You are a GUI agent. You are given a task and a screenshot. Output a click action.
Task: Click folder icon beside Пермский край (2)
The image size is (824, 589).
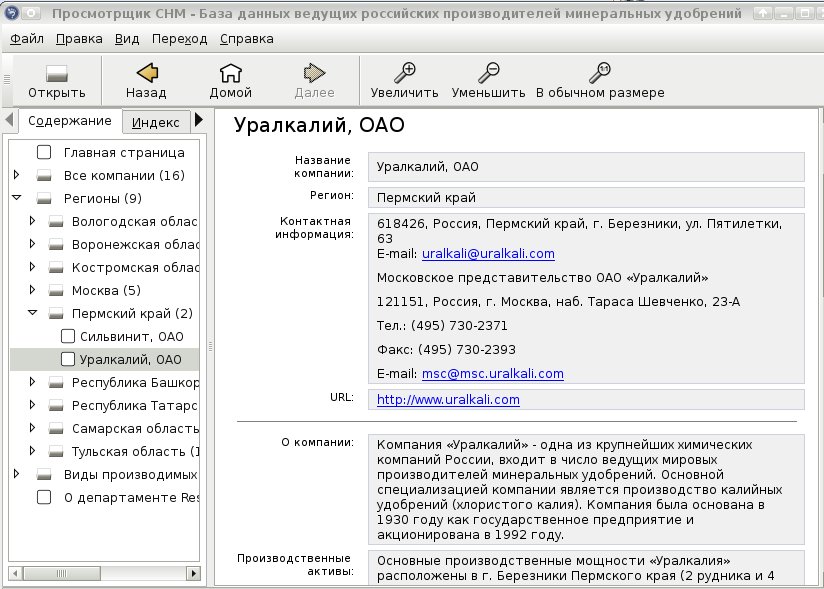(56, 314)
